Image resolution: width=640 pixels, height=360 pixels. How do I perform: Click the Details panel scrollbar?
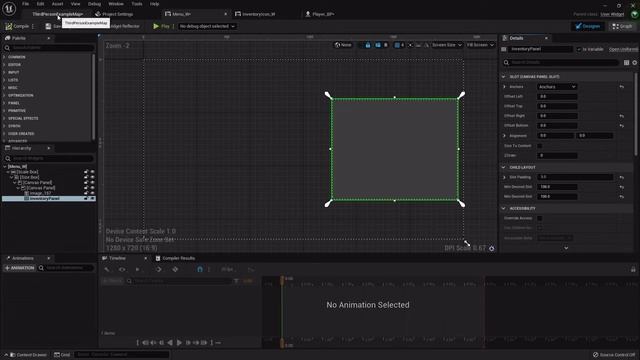pyautogui.click(x=635, y=114)
